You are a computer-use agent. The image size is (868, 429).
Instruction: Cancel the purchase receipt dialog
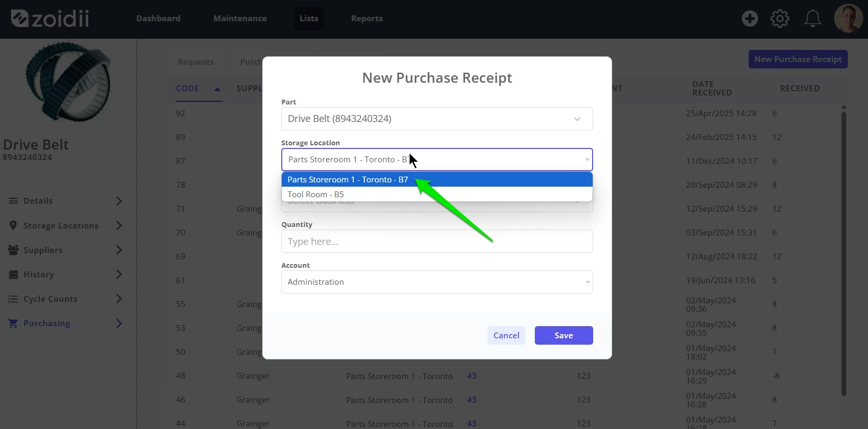tap(506, 335)
